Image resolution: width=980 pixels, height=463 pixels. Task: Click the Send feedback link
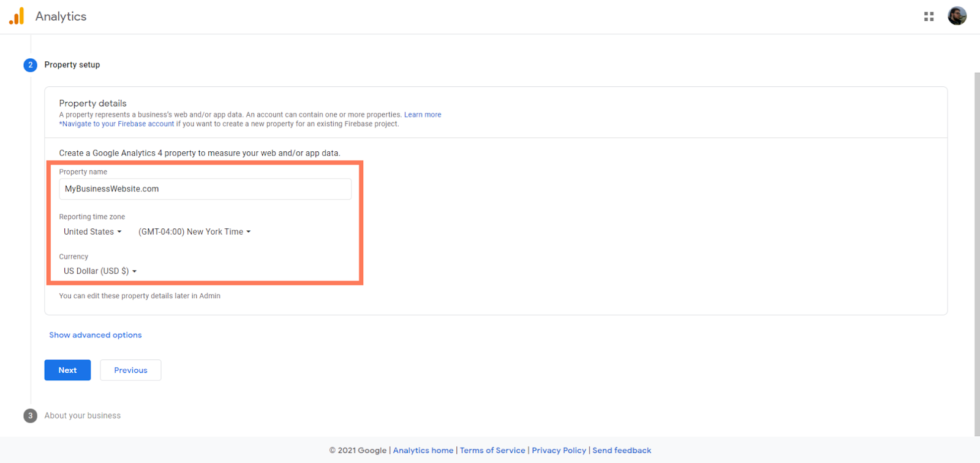point(621,450)
